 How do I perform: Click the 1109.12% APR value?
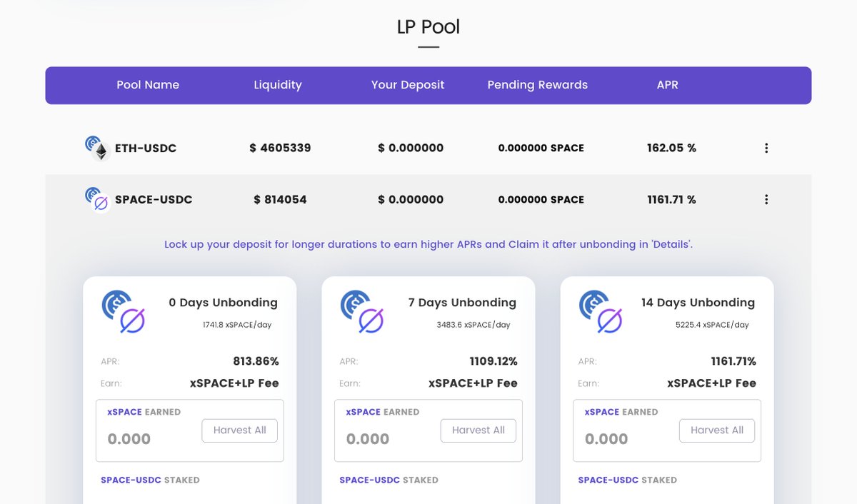click(493, 361)
